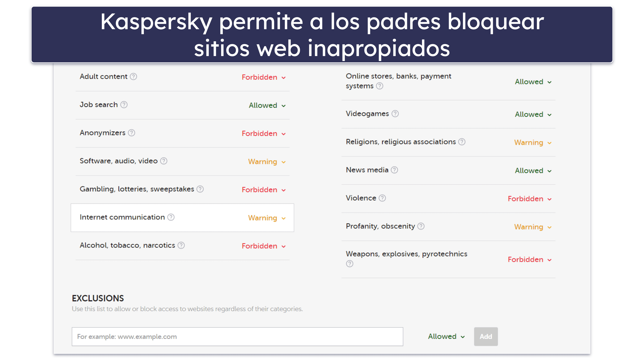This screenshot has width=644, height=360.
Task: Change Gambling, lotteries, sweepstakes Forbidden setting
Action: coord(263,190)
